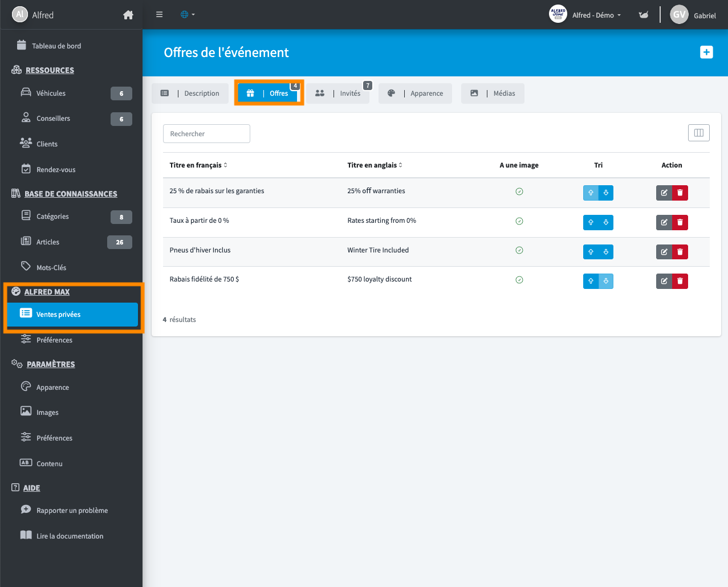Viewport: 728px width, 587px height.
Task: Click the home icon in the sidebar header
Action: [x=128, y=15]
